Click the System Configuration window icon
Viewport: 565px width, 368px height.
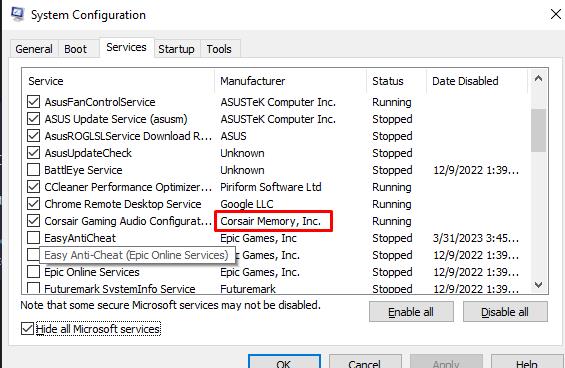point(17,14)
